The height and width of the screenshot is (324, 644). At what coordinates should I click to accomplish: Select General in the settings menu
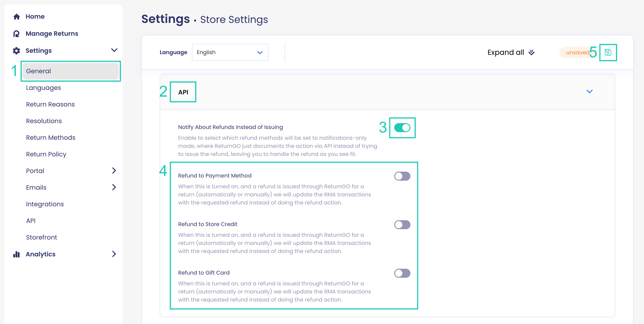pyautogui.click(x=70, y=71)
